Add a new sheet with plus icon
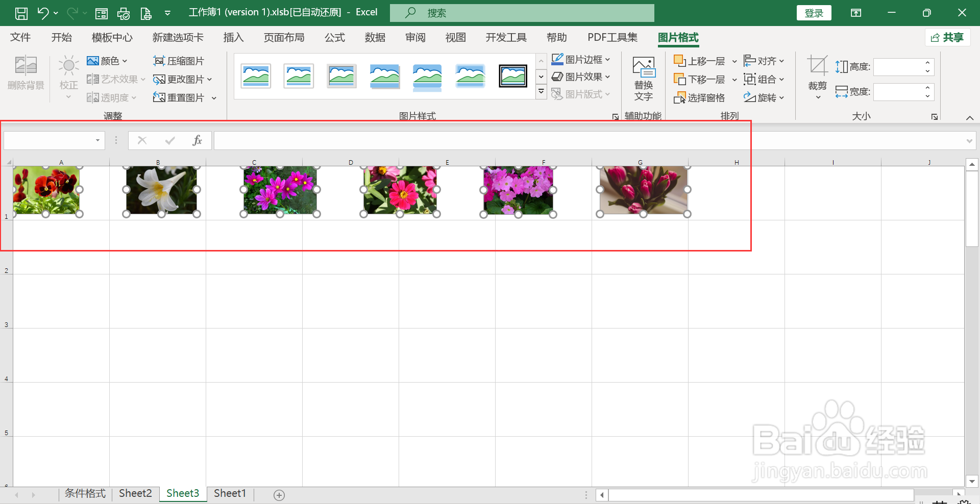Image resolution: width=980 pixels, height=504 pixels. 279,495
